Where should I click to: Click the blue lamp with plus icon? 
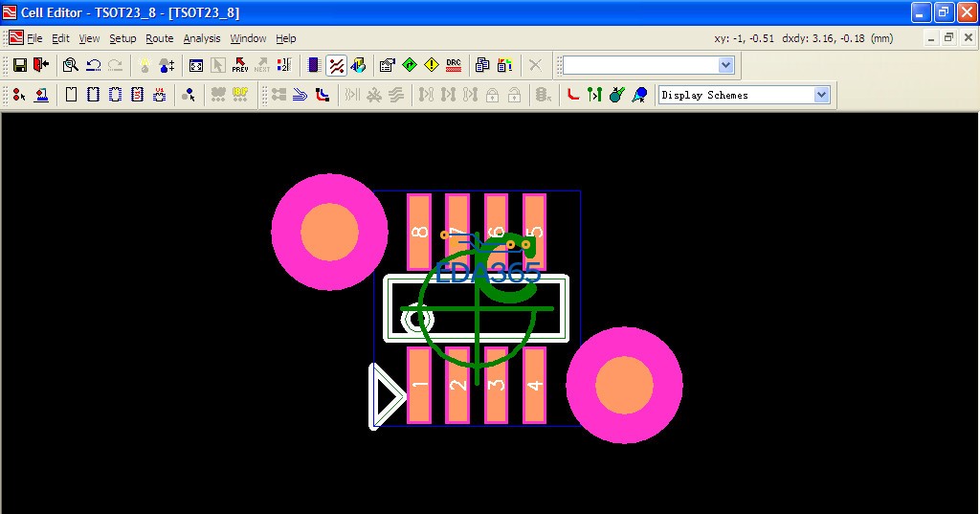click(x=167, y=65)
